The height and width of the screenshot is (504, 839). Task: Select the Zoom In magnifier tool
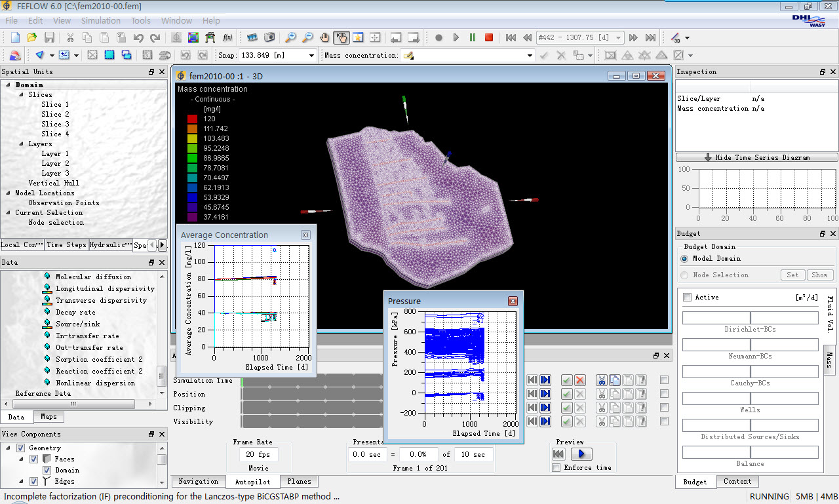290,37
